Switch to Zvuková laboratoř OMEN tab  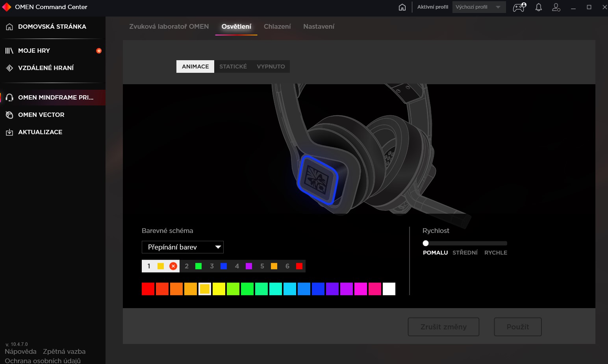(x=169, y=26)
